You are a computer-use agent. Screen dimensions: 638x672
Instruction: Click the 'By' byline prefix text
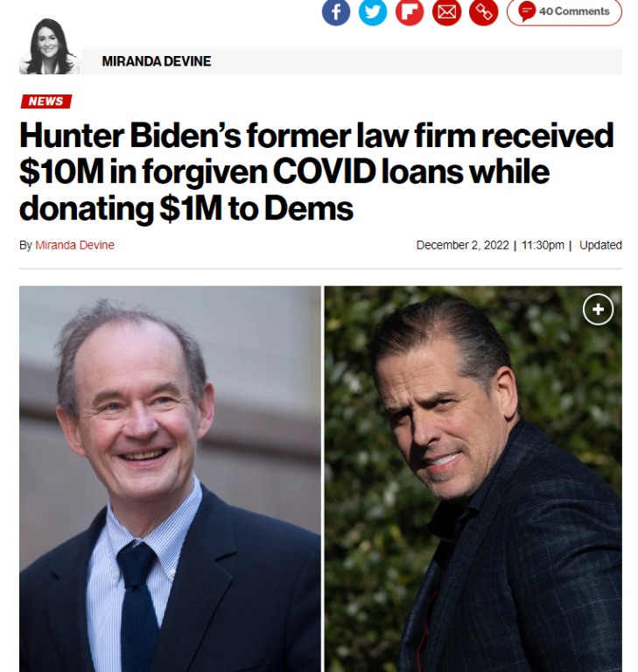(25, 245)
